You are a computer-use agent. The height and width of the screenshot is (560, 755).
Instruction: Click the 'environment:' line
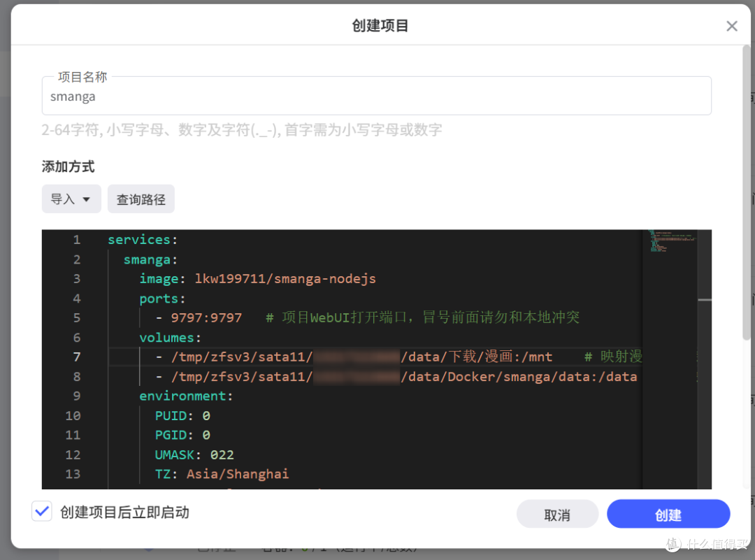tap(186, 396)
